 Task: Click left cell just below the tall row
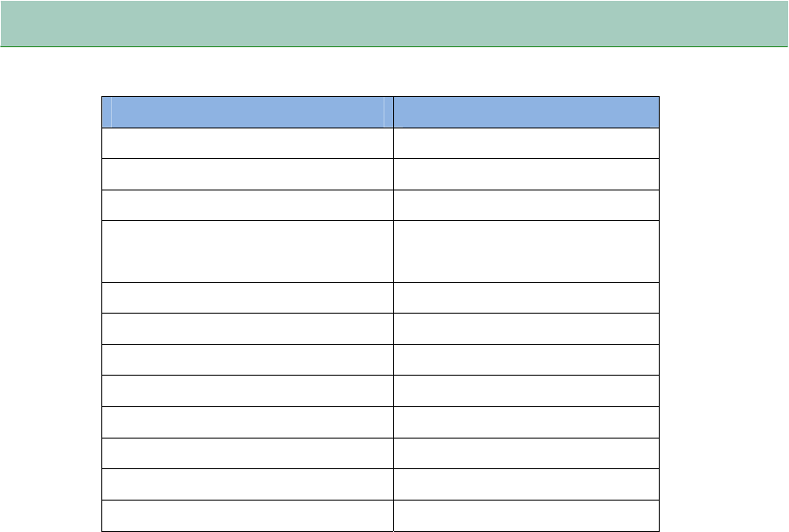tap(247, 297)
